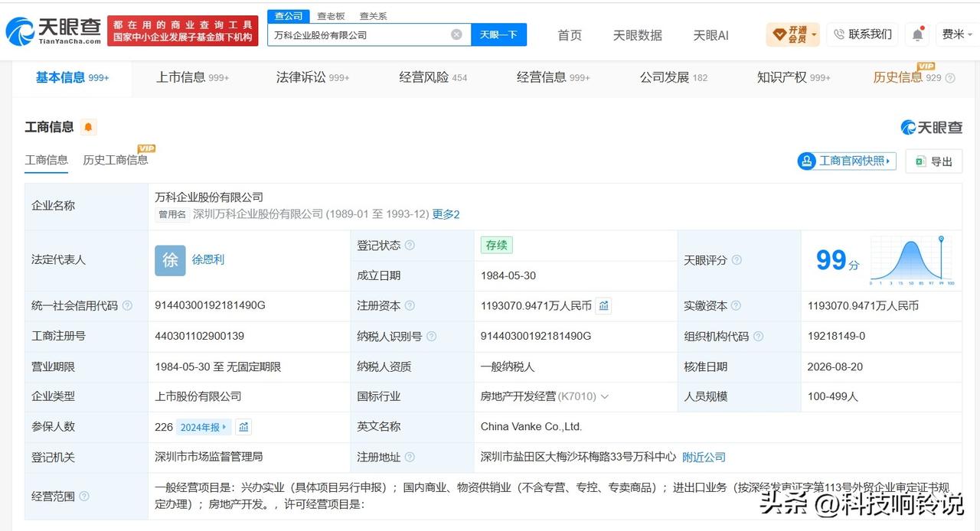This screenshot has width=980, height=531.
Task: Select the 工商信息 sub-tab
Action: pyautogui.click(x=46, y=160)
